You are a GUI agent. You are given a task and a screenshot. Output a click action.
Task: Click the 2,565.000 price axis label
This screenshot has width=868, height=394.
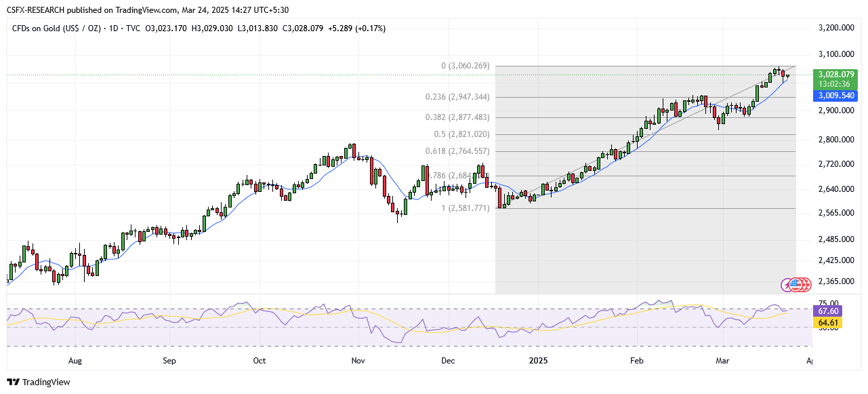[x=835, y=213]
